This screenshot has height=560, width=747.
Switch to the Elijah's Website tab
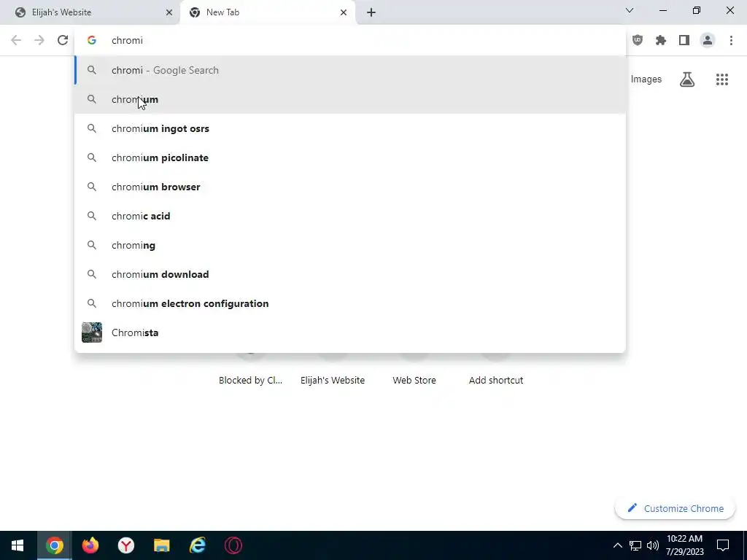point(90,12)
